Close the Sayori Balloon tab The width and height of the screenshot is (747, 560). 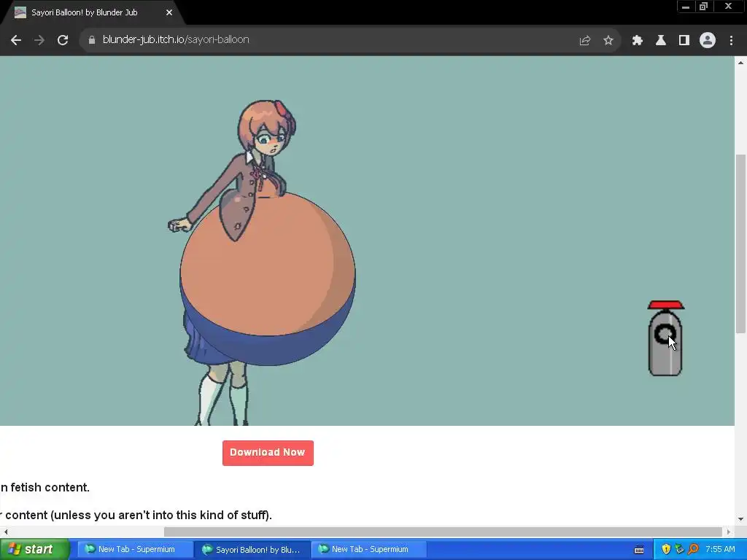[169, 13]
